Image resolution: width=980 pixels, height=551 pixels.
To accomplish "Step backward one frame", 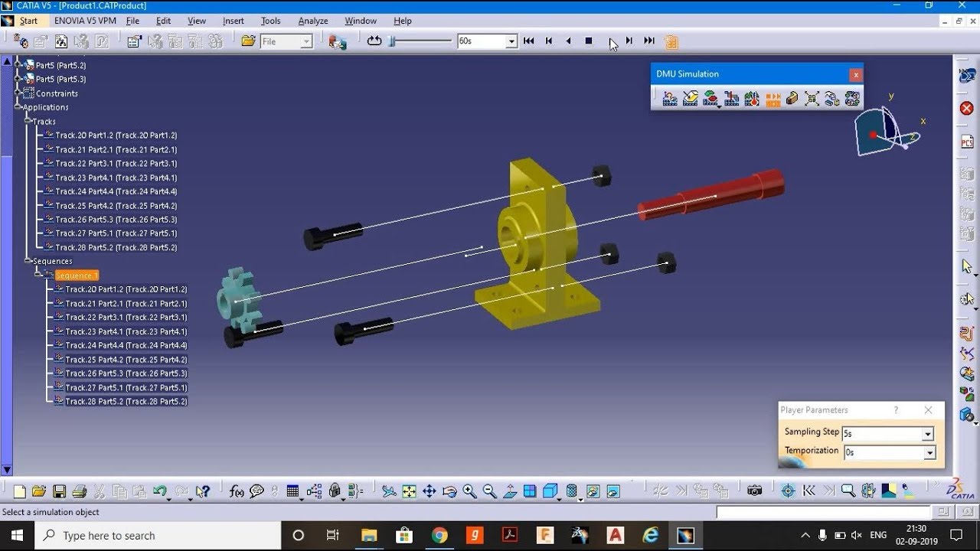I will [549, 41].
